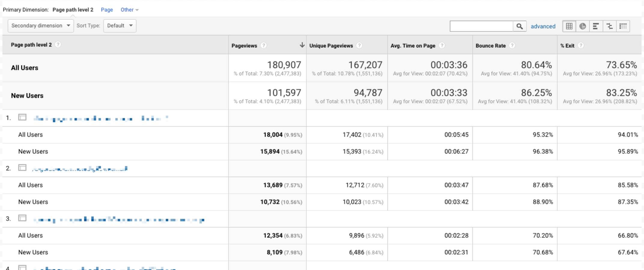This screenshot has width=644, height=270.
Task: Click All Users summary row label
Action: (25, 68)
